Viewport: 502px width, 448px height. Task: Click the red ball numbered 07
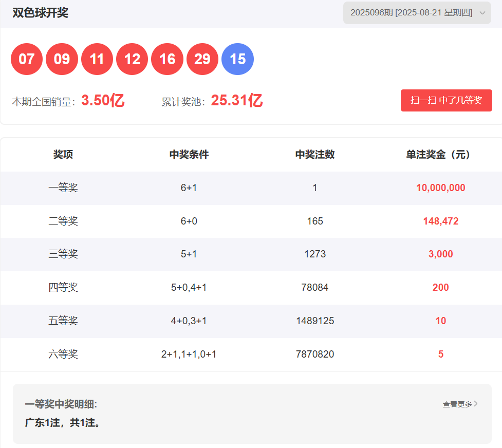click(27, 59)
